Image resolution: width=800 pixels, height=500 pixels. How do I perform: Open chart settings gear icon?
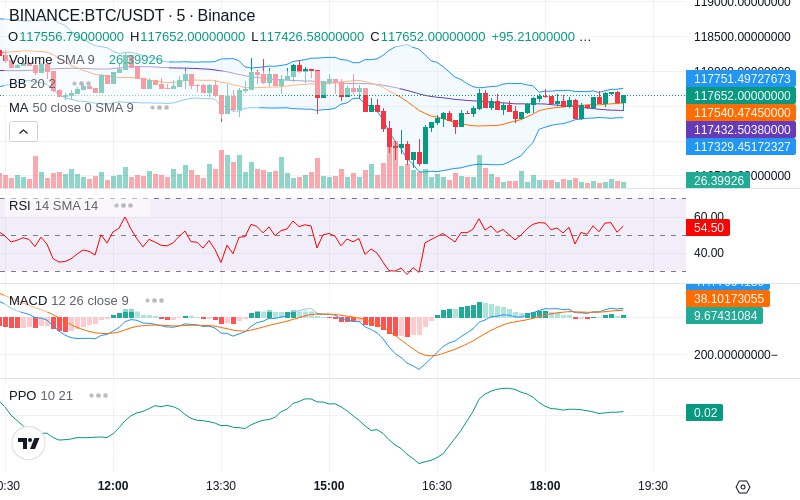743,487
